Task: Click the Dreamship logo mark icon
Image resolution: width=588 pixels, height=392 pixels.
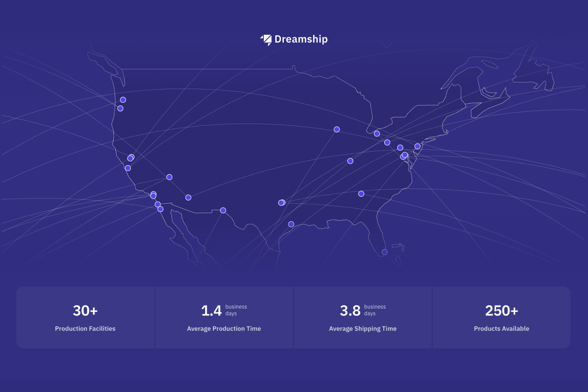Action: point(266,39)
